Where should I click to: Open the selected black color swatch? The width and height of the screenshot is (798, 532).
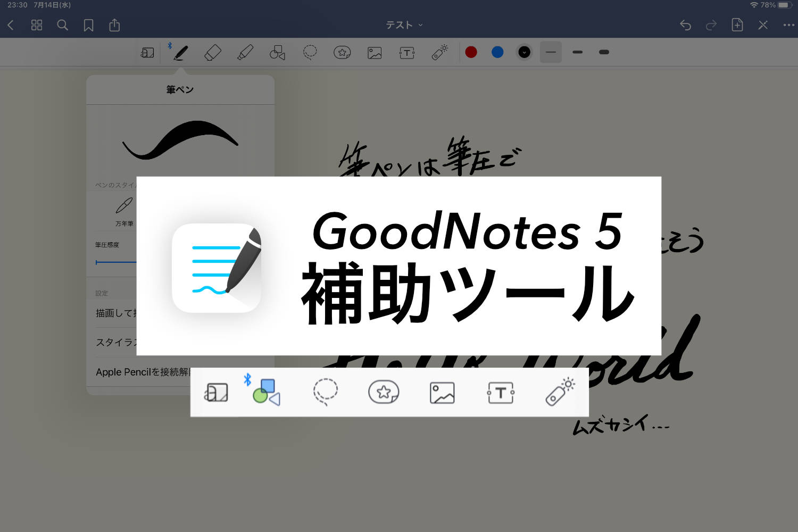click(x=524, y=52)
